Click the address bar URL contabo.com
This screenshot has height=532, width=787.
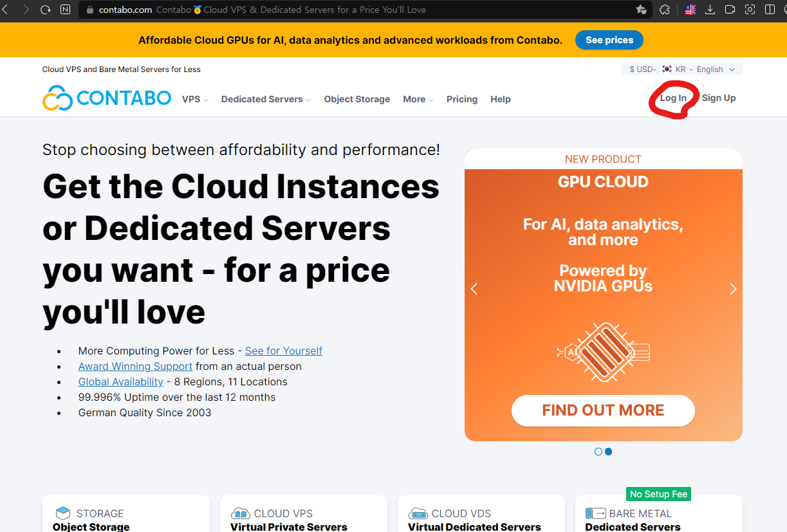125,10
